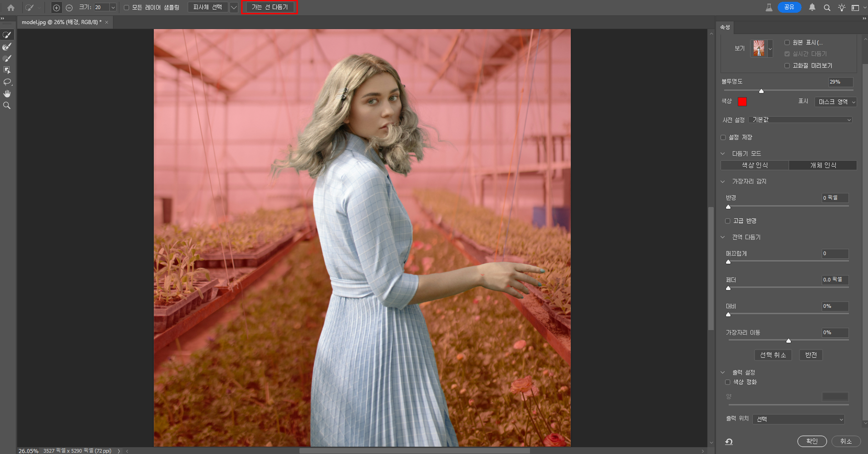Open the 피사체 선택 dropdown arrow
The image size is (868, 454).
(x=234, y=7)
